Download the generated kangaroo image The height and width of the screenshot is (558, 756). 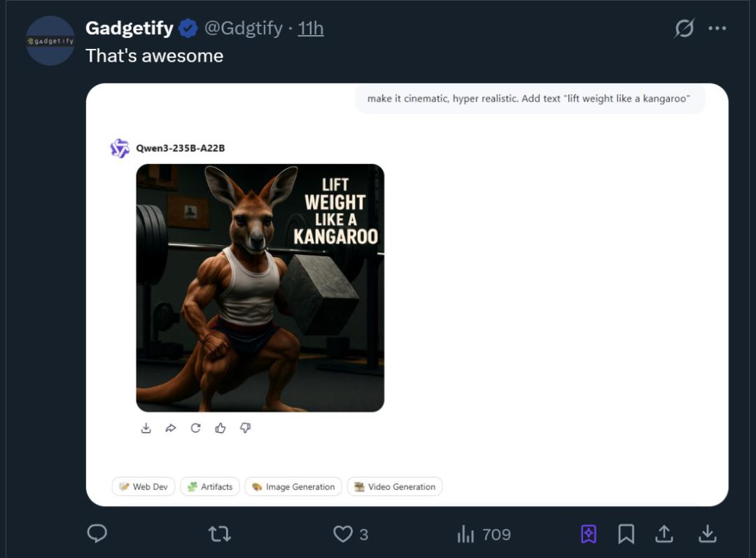point(146,428)
